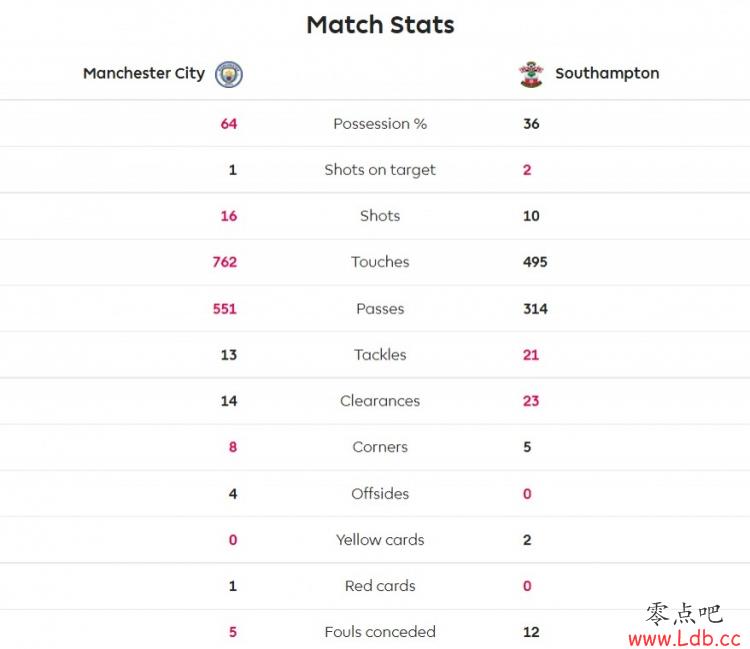Click Southampton's 495 touches value
The image size is (750, 649).
[x=535, y=262]
